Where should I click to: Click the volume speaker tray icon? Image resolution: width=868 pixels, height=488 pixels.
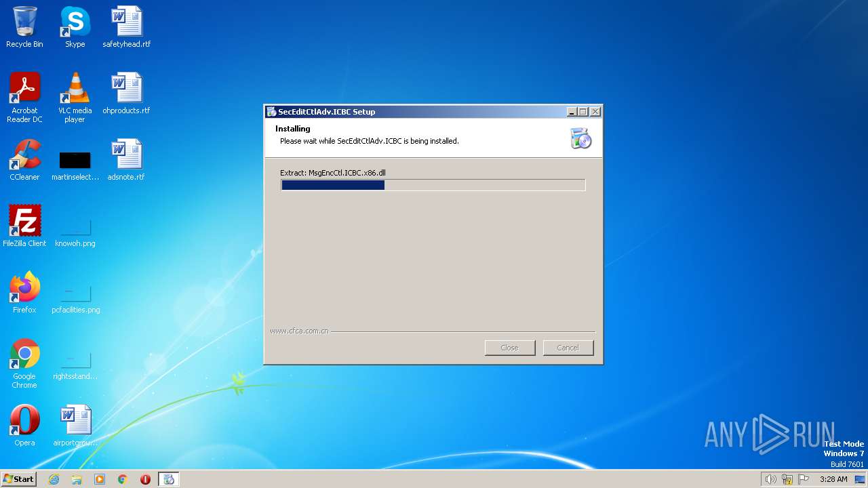point(770,479)
